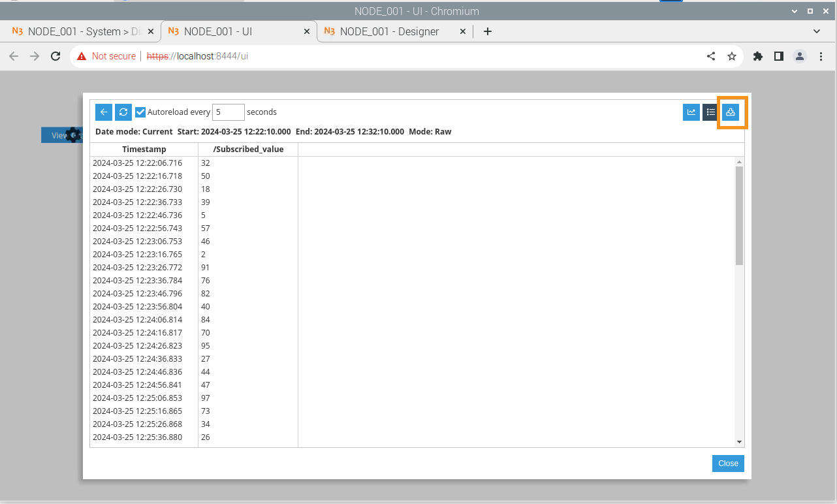Click the /Subscribed_value column header

248,150
